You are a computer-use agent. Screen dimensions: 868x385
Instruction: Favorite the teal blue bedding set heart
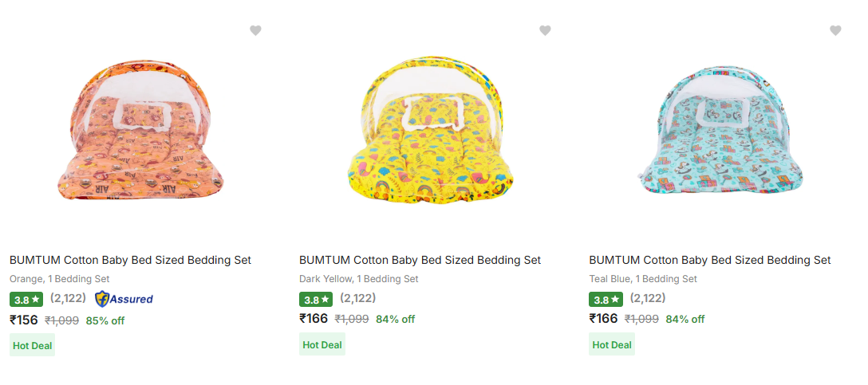(835, 31)
